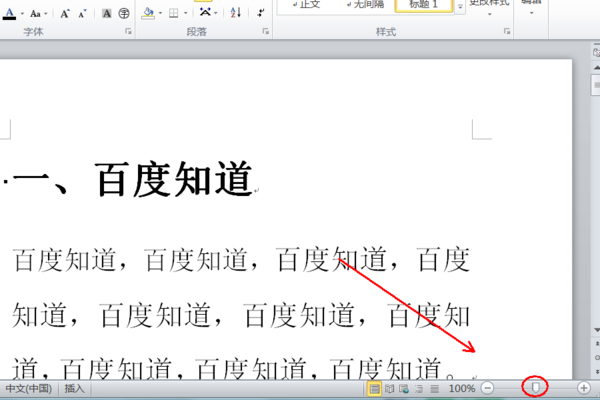Click the 字体 group label
This screenshot has width=600, height=400.
[x=33, y=32]
